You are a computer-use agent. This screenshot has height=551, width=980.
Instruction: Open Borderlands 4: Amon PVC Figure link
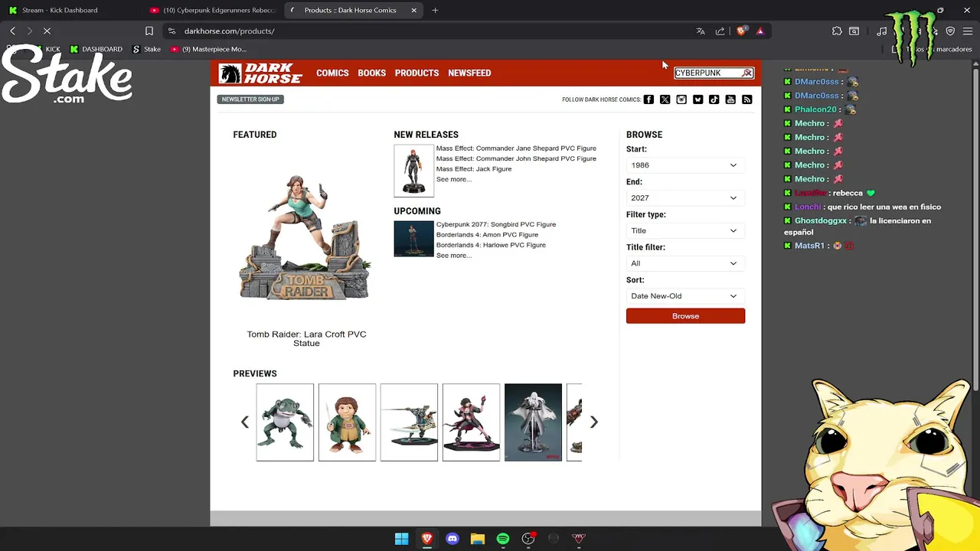tap(487, 235)
